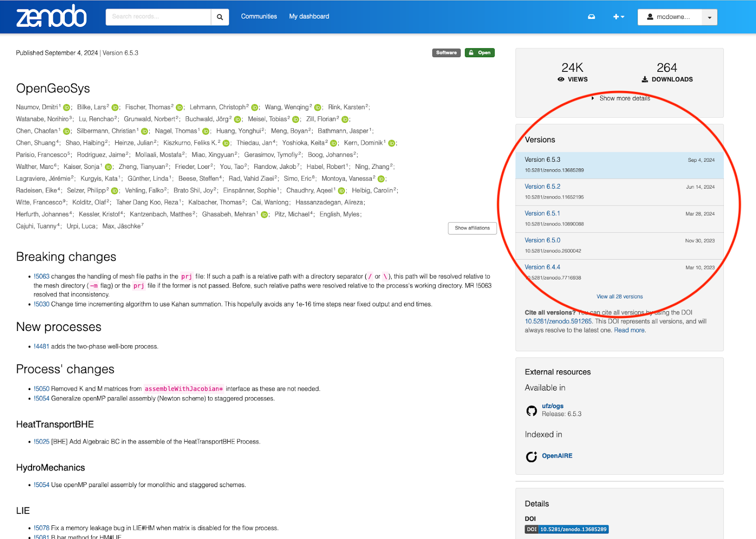Click the DOI badge 10.5281/zenodo.13685289
The height and width of the screenshot is (539, 756).
(x=567, y=529)
